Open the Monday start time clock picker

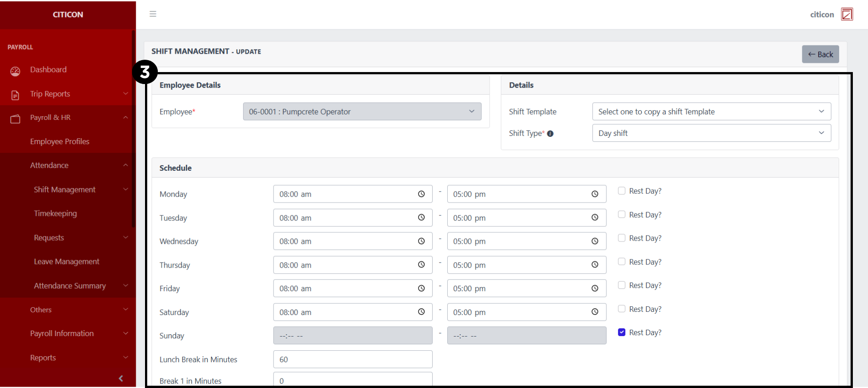pos(421,194)
